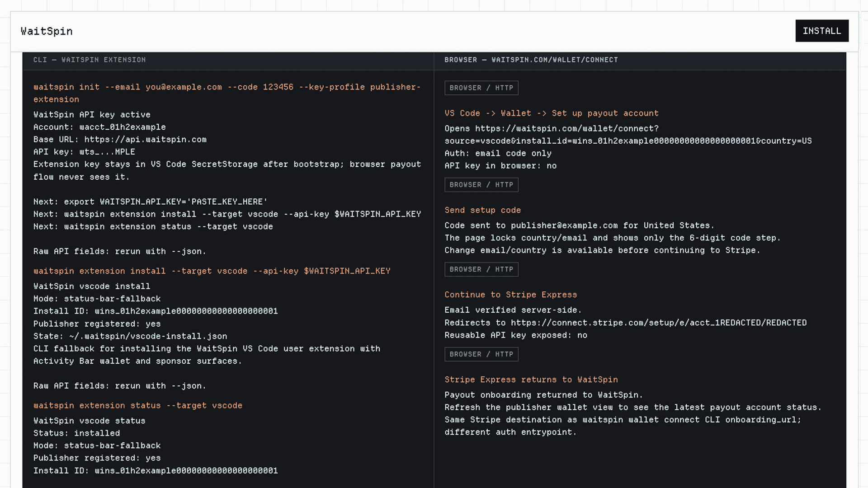Viewport: 868px width, 488px height.
Task: Click the BROWSER / HTTP badge above "Continue to Stripe Express"
Action: (481, 269)
